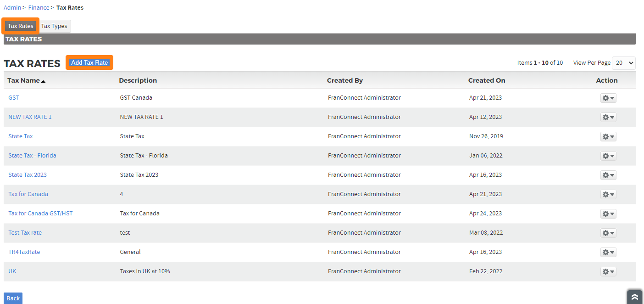Open the Tax for Canada GST/HST link
Image resolution: width=644 pixels, height=304 pixels.
click(x=40, y=214)
